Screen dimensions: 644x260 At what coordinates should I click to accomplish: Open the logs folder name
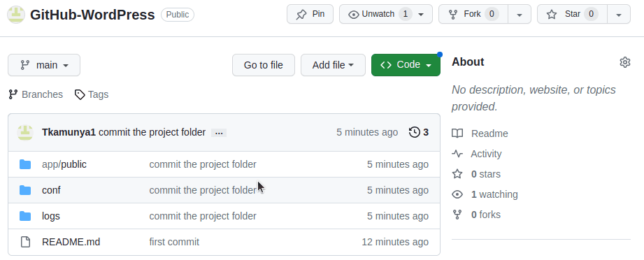click(51, 216)
